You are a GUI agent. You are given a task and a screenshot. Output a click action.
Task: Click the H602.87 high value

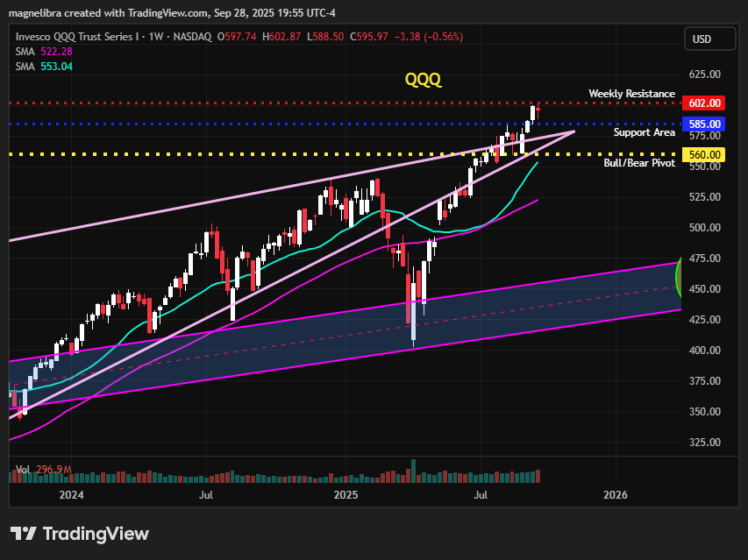[281, 37]
